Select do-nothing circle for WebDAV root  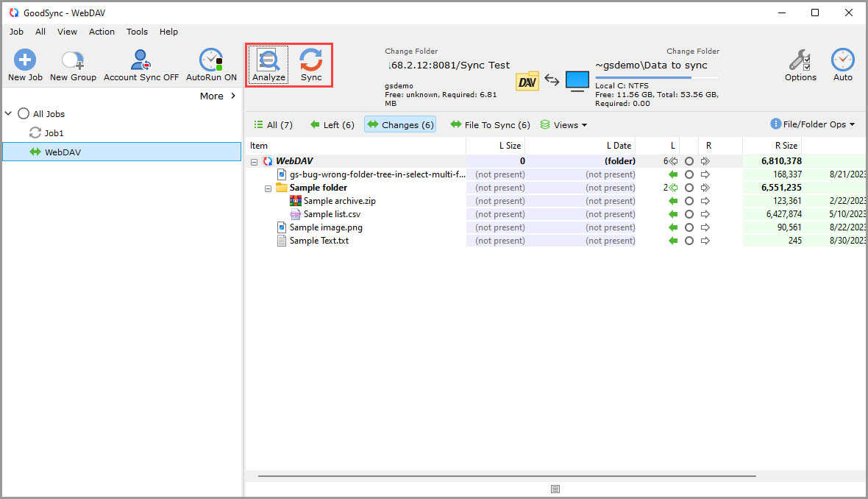click(x=689, y=161)
